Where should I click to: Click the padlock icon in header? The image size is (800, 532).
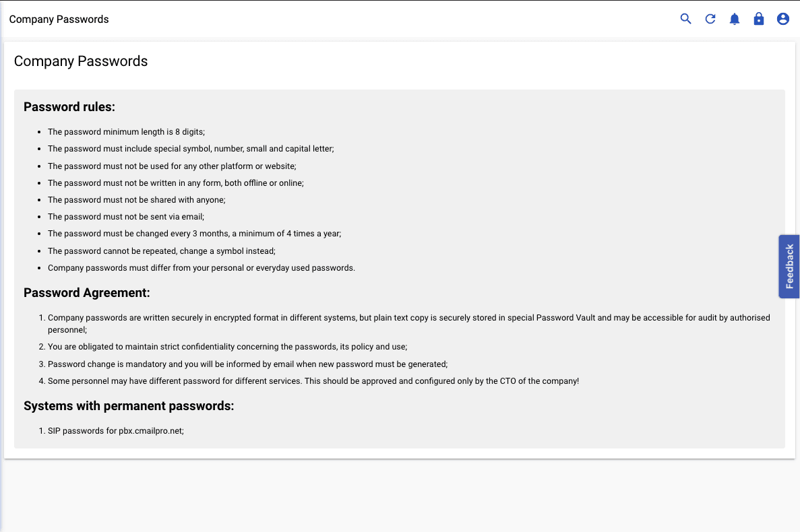759,19
